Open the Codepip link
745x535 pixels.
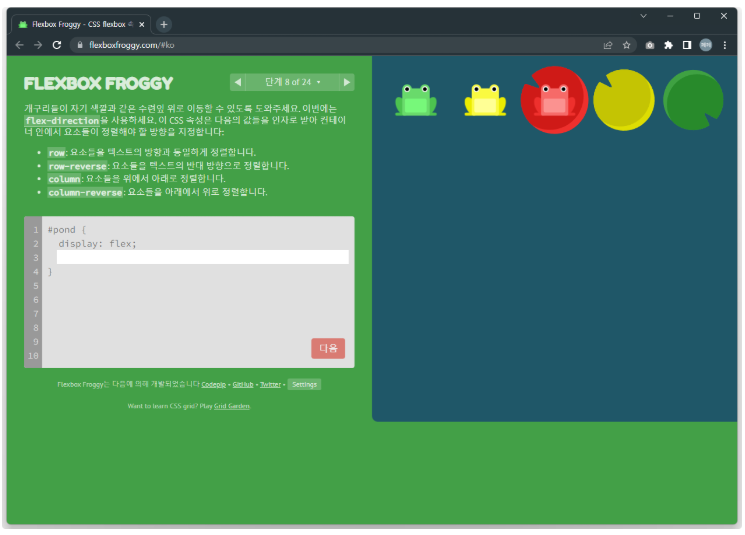[213, 384]
